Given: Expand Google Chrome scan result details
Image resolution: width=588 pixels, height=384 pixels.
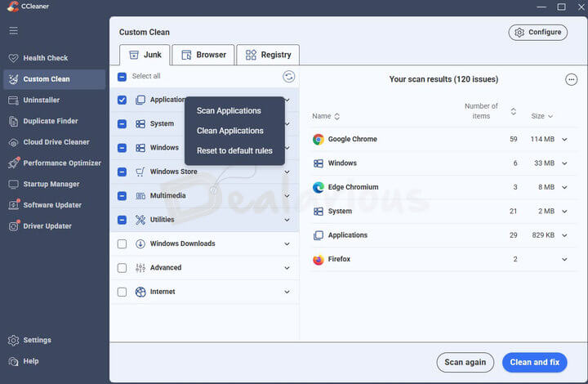Looking at the screenshot, I should [x=564, y=140].
